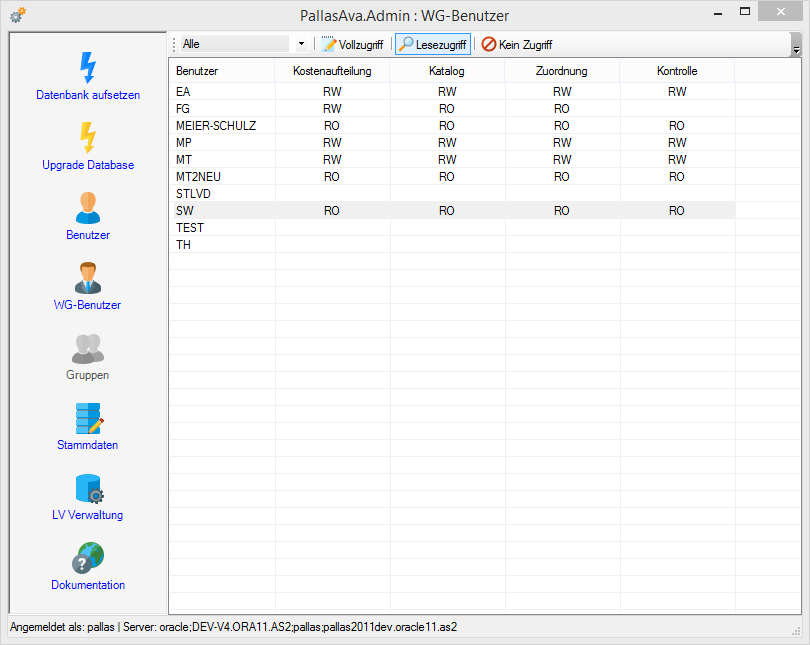The width and height of the screenshot is (810, 645).
Task: Select the MT2NEU user row
Action: (x=453, y=177)
